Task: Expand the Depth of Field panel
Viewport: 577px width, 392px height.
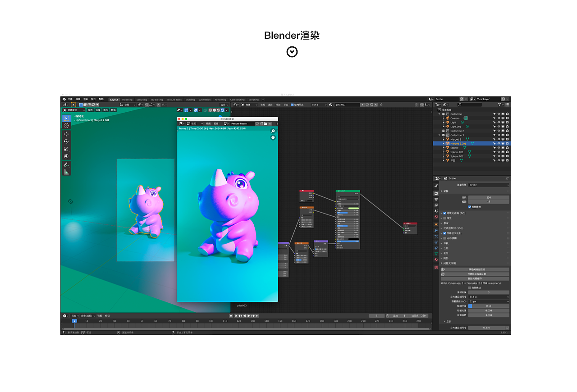Action: pyautogui.click(x=441, y=223)
